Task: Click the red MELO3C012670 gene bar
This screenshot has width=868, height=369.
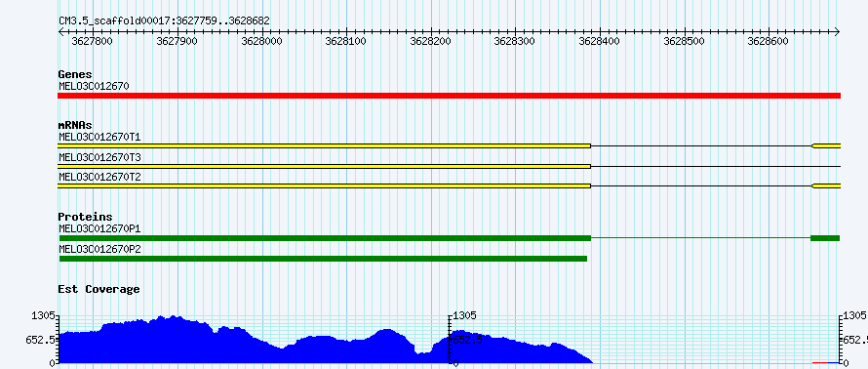Action: click(x=449, y=96)
